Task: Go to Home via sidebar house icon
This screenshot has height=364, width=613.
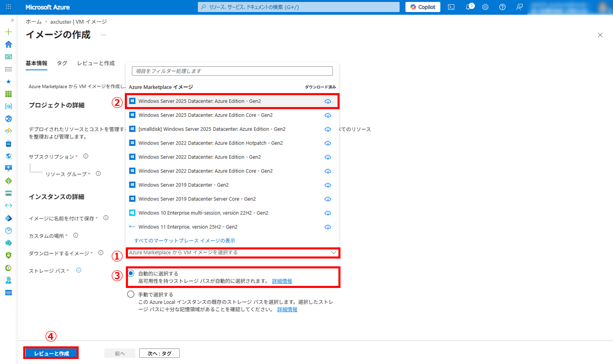Action: point(9,44)
